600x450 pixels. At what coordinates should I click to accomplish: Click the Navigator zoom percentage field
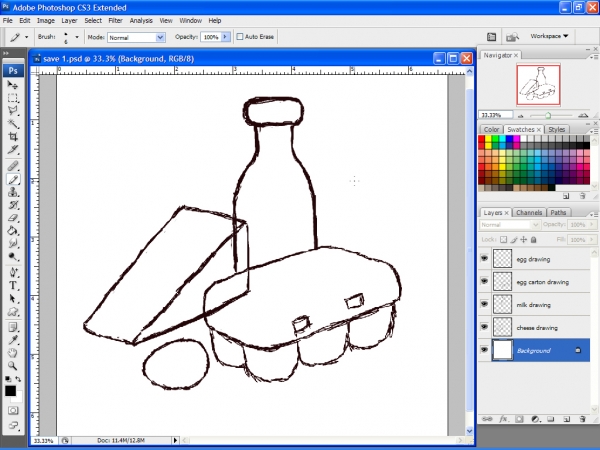coord(496,115)
